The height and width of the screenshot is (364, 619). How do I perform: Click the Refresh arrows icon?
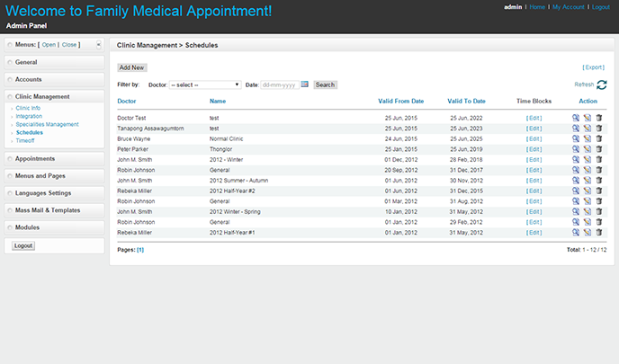[x=601, y=84]
